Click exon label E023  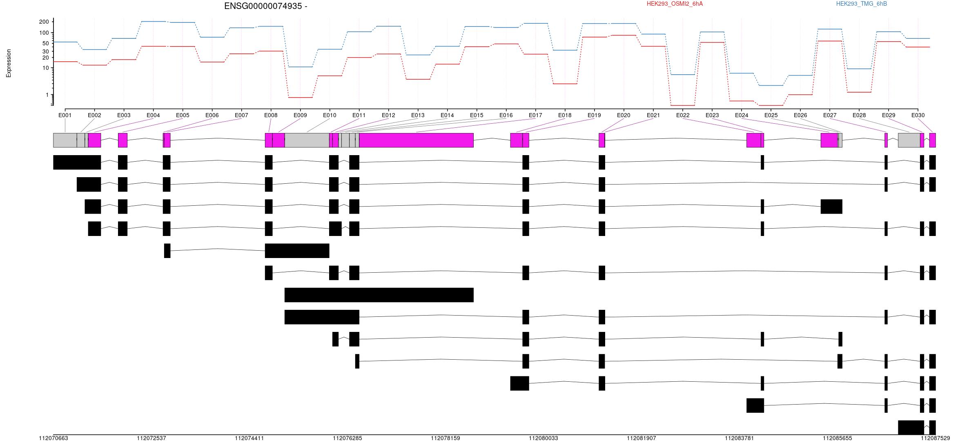pyautogui.click(x=712, y=115)
